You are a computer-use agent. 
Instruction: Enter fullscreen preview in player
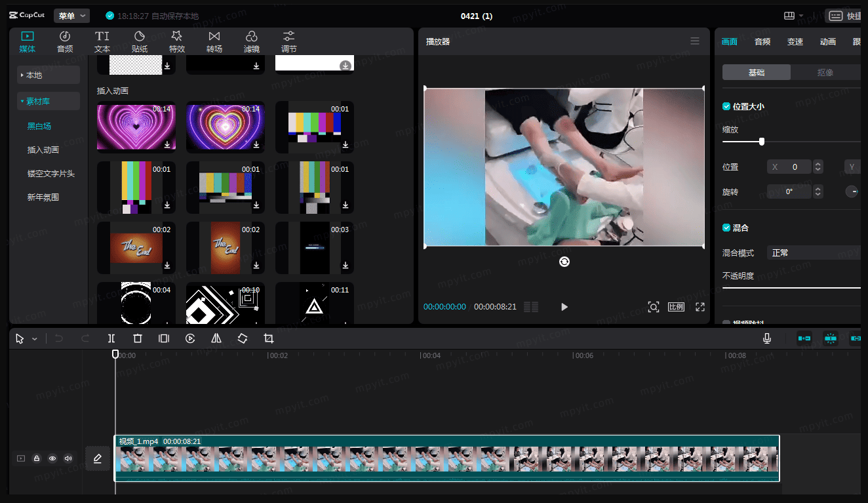coord(700,307)
